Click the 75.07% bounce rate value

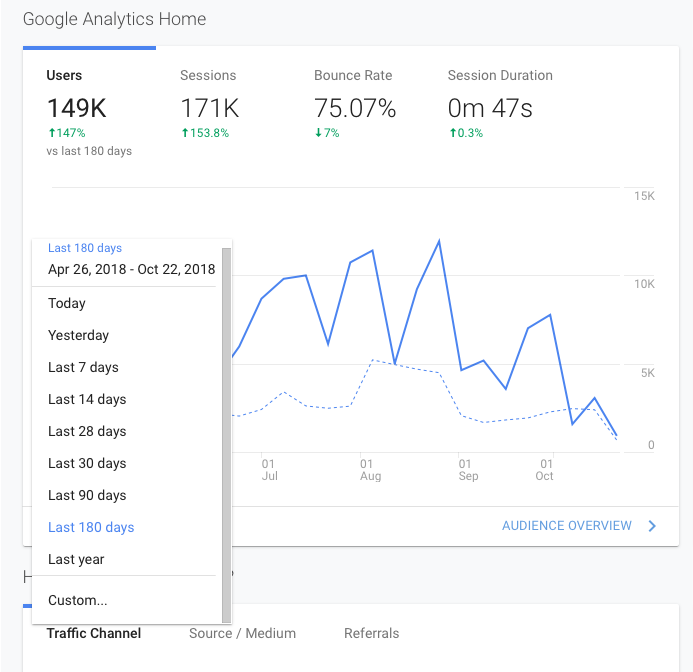click(355, 108)
